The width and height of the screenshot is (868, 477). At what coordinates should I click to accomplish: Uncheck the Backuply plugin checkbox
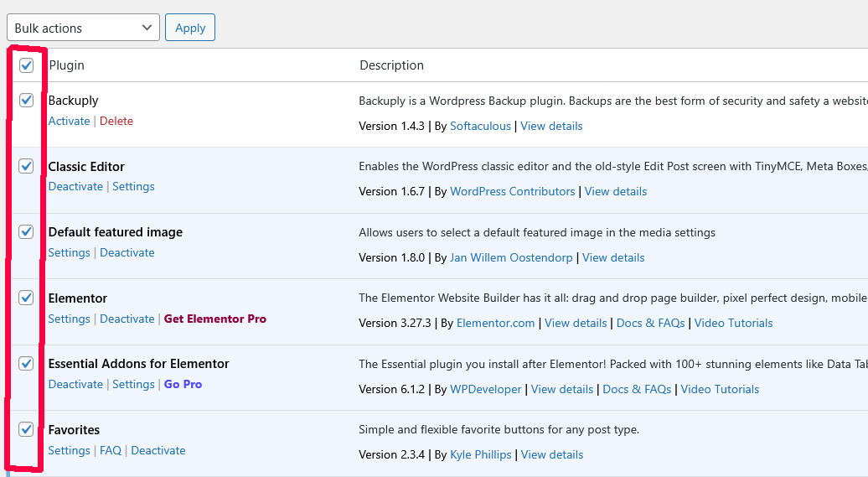[26, 101]
